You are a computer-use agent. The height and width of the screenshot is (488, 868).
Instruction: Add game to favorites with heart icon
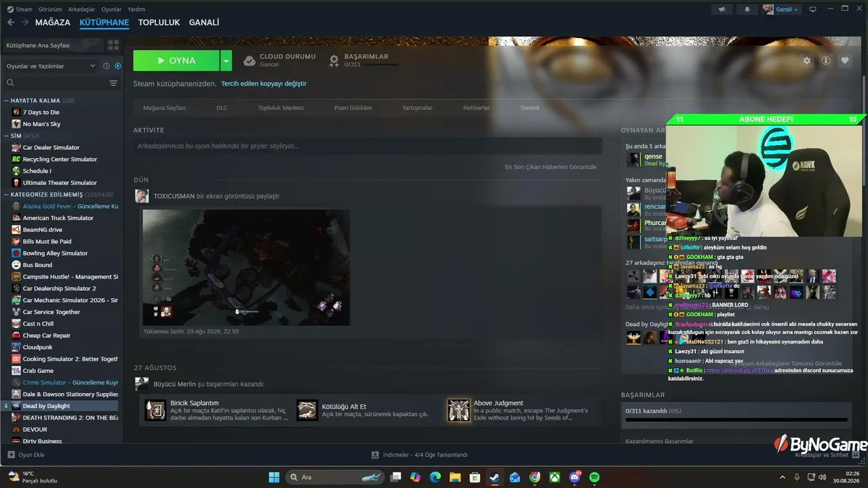point(845,60)
